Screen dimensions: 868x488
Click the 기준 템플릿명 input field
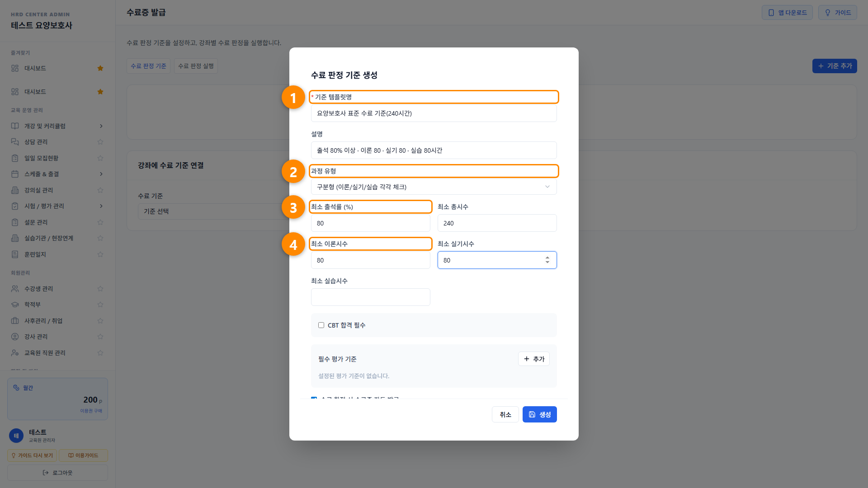tap(434, 113)
